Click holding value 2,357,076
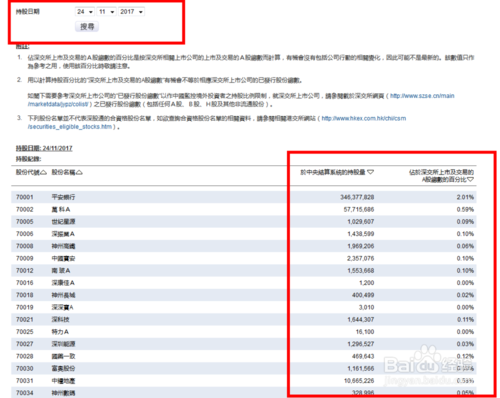500x398 pixels. pos(361,258)
